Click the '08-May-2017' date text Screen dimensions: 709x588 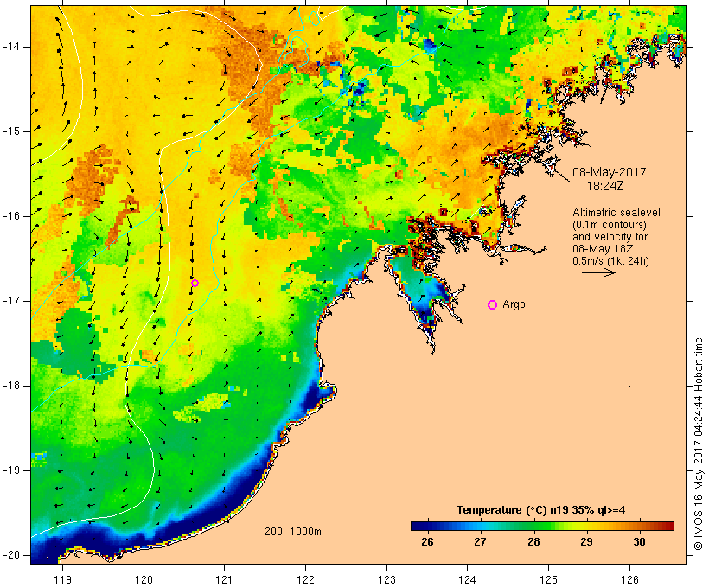609,172
